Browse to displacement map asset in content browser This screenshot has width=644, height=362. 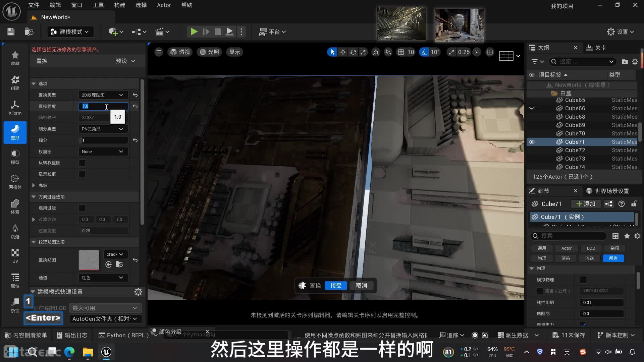[119, 265]
